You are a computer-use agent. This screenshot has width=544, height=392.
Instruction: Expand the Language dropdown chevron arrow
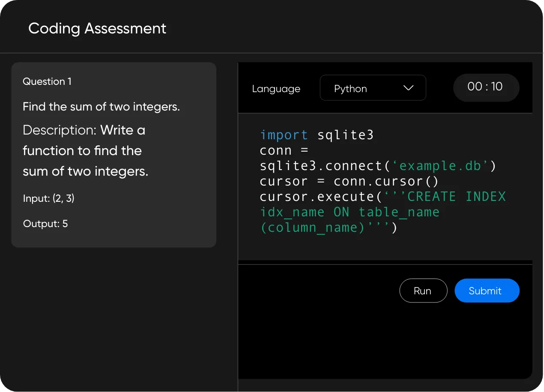pyautogui.click(x=408, y=88)
